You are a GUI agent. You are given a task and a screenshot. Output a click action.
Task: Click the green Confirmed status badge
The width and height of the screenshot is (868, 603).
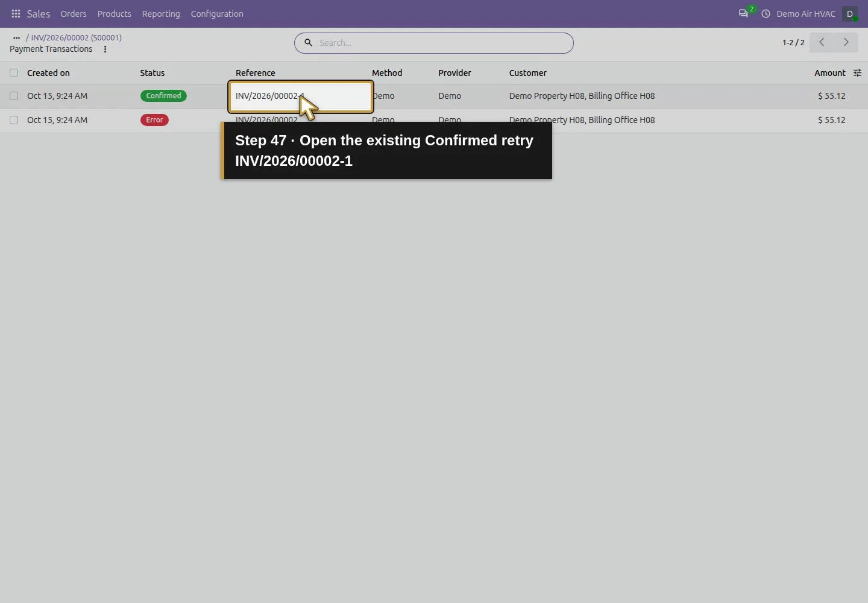coord(163,96)
